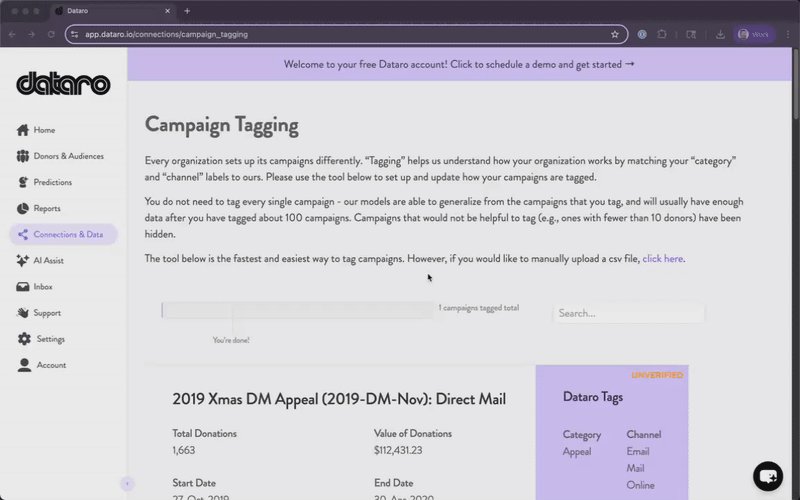The width and height of the screenshot is (800, 500).
Task: Click the '$112,431.23' donation value
Action: [x=398, y=451]
